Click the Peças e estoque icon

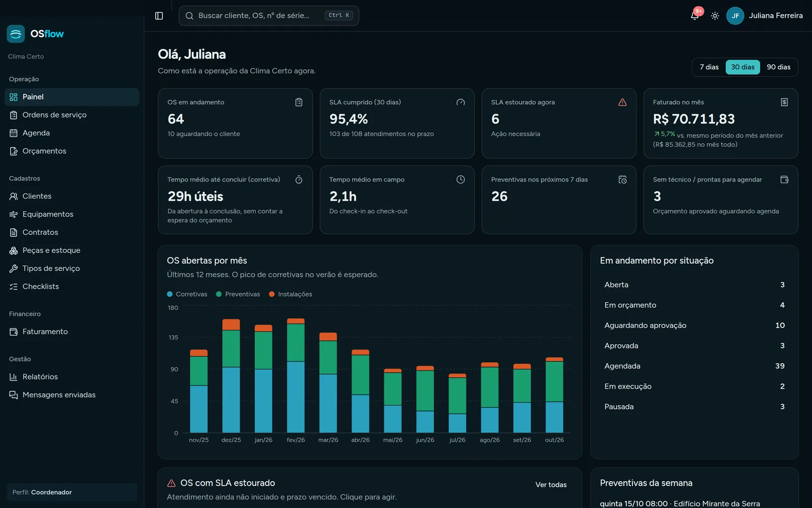14,250
